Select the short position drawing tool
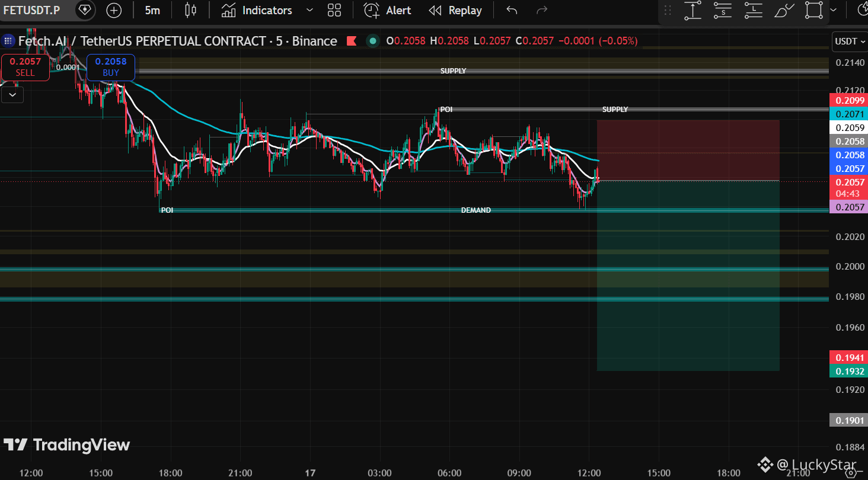Image resolution: width=868 pixels, height=480 pixels. pyautogui.click(x=723, y=10)
